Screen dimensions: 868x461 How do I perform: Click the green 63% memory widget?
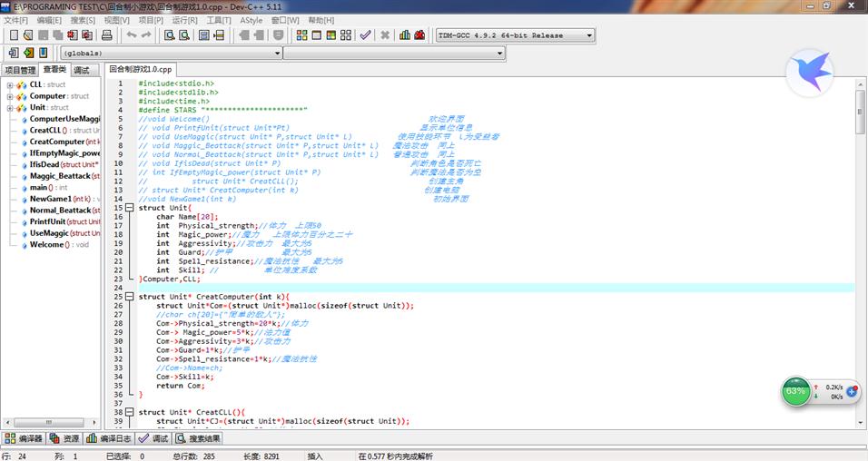tap(795, 391)
